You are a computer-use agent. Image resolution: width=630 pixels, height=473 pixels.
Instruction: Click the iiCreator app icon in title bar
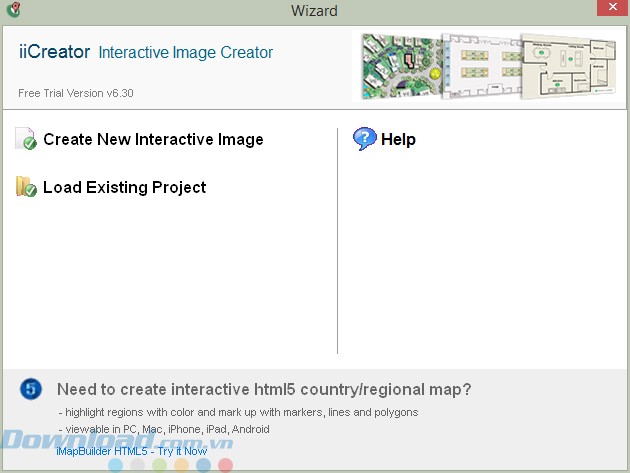[13, 11]
